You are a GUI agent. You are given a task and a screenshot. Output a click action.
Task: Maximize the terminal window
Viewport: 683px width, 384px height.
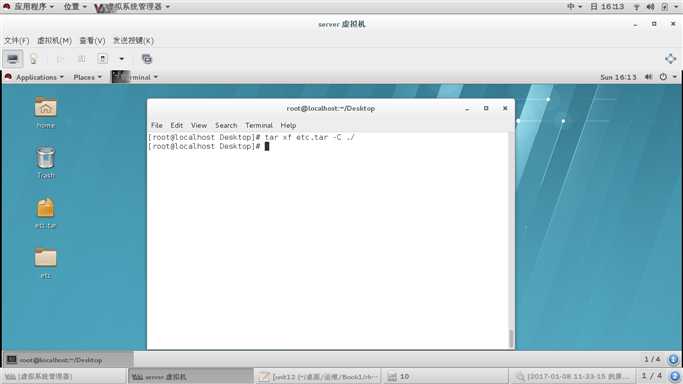click(486, 108)
